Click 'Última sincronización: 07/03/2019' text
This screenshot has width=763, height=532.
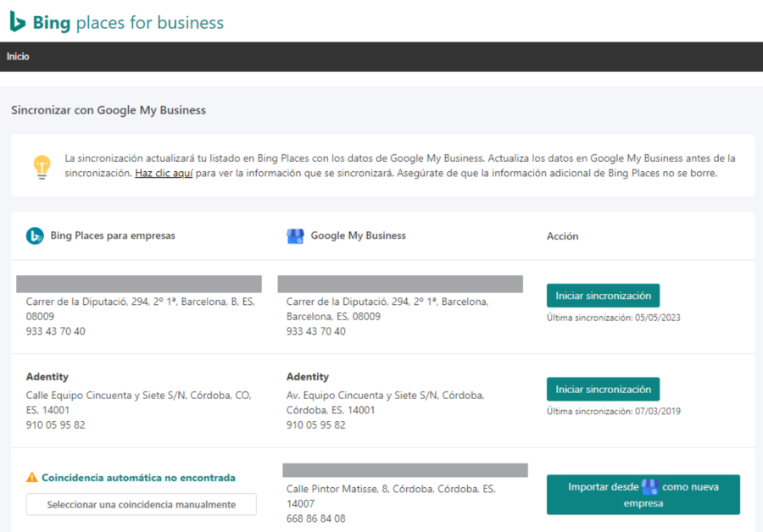pyautogui.click(x=613, y=411)
